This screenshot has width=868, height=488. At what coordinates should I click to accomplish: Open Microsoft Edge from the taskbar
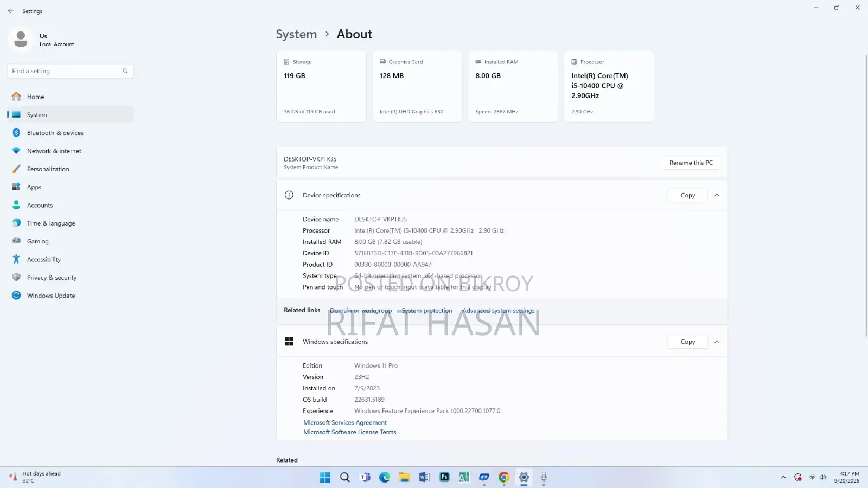[385, 477]
